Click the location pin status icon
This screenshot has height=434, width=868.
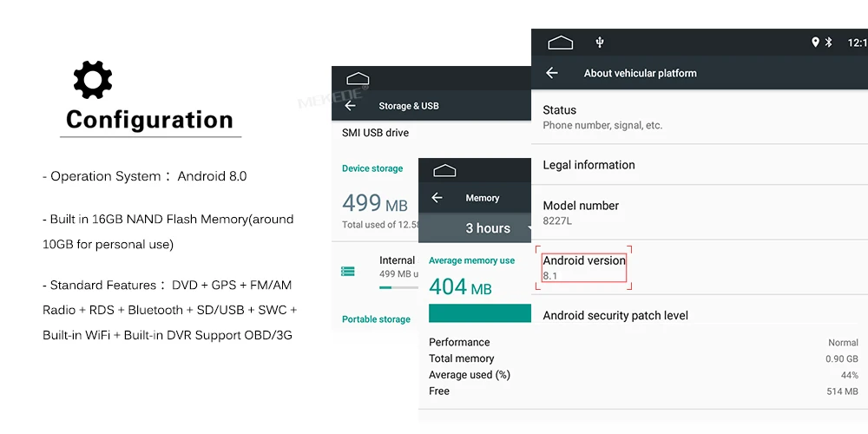click(815, 42)
